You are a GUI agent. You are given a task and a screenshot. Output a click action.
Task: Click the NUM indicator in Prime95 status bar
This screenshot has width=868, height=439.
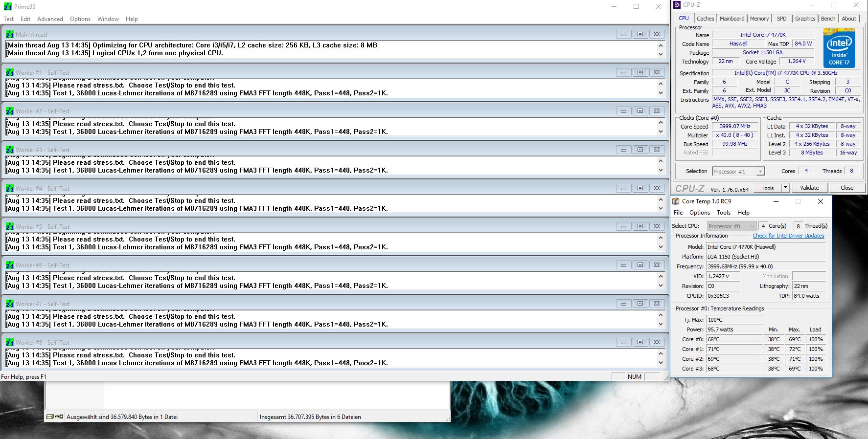point(635,377)
